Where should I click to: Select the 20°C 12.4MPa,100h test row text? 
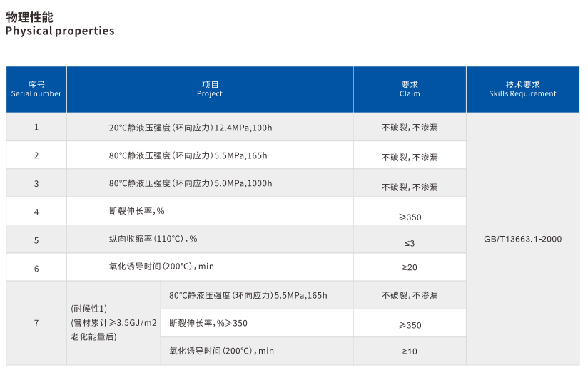pyautogui.click(x=191, y=128)
